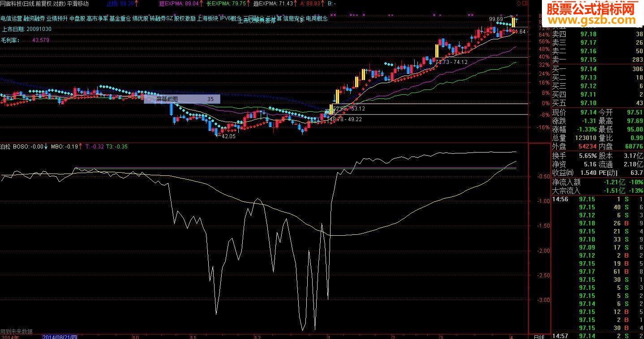Click the 72.73 - 74.12 gap label
The width and height of the screenshot is (644, 339).
[451, 62]
